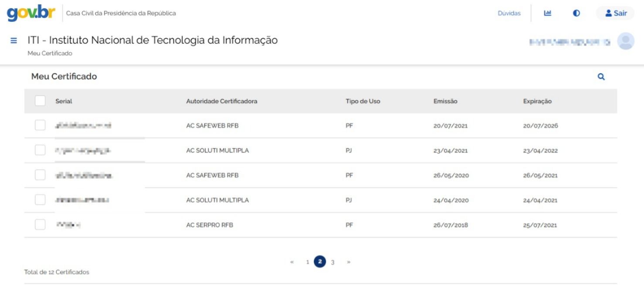This screenshot has width=644, height=285.
Task: Click the person icon inside the Sair button
Action: coord(608,13)
